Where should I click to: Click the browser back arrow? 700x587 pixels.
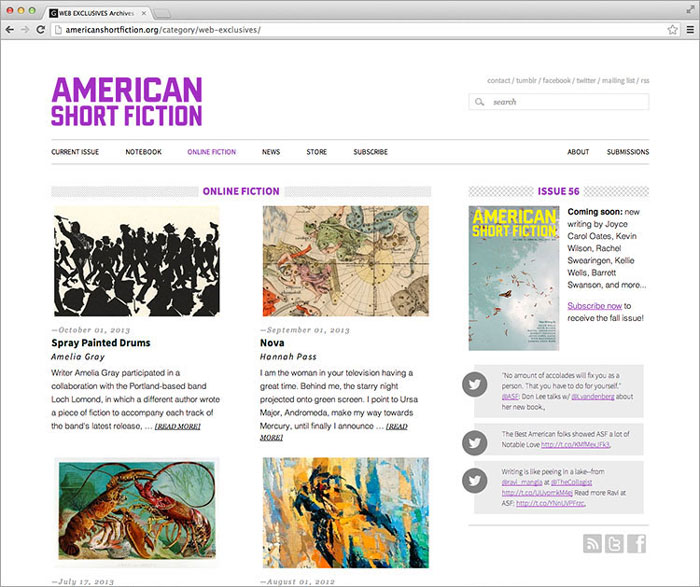coord(9,30)
